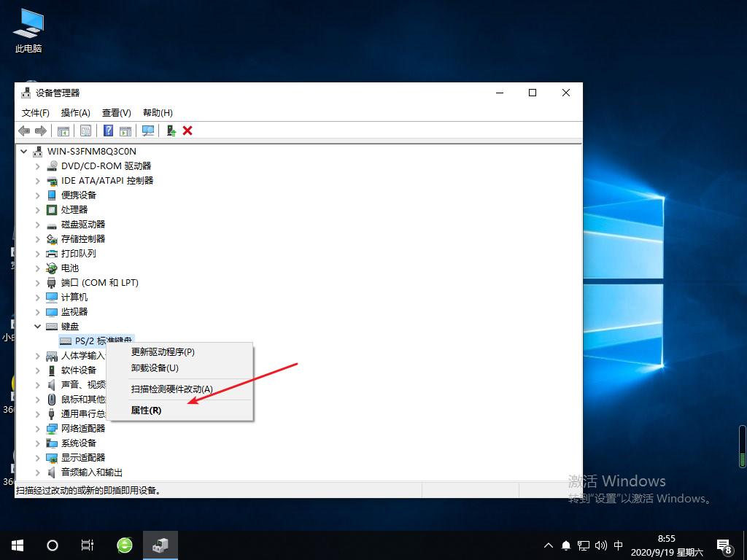Screen dimensions: 747x560
Task: Open the 操作 menu
Action: click(x=75, y=112)
